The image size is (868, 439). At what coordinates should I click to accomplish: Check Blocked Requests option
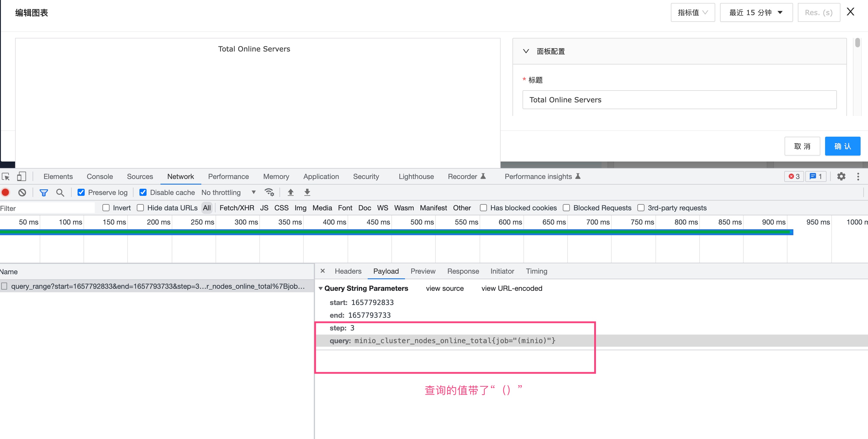point(566,208)
